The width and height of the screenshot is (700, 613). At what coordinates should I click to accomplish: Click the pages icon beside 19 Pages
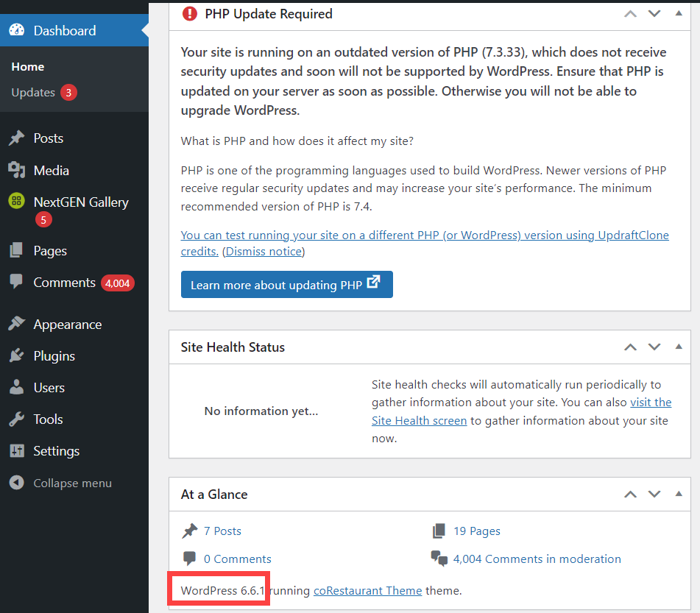[x=439, y=531]
